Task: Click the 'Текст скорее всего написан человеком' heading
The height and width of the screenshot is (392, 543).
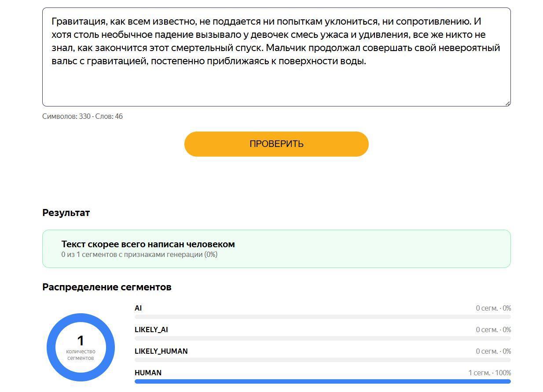Action: tap(148, 244)
